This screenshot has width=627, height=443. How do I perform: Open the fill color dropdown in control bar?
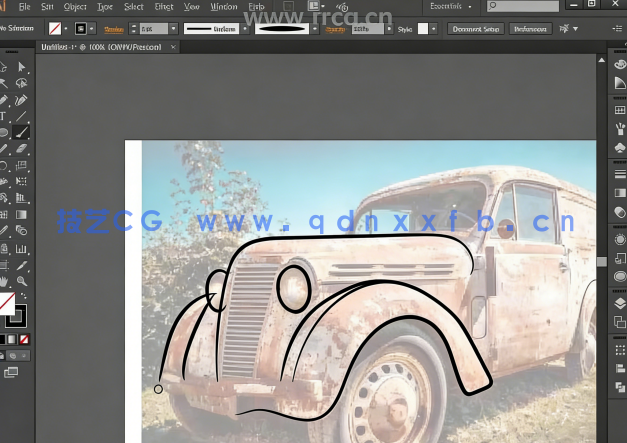(66, 29)
